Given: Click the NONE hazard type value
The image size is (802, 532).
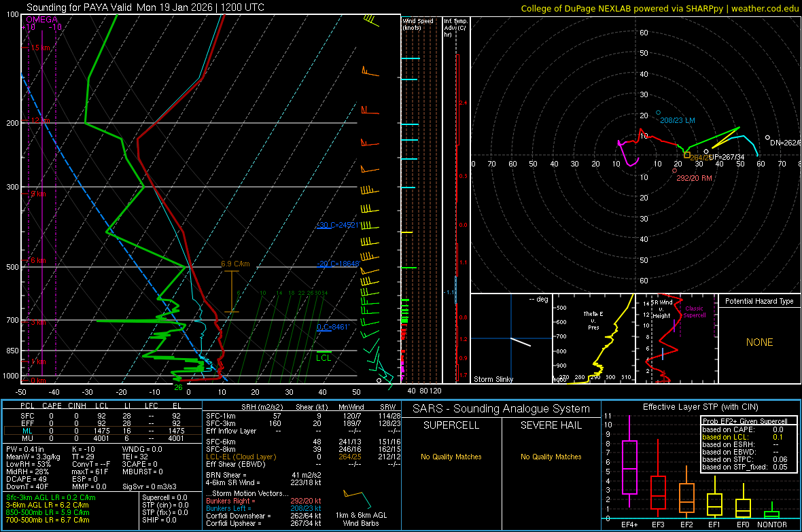Looking at the screenshot, I should click(759, 342).
